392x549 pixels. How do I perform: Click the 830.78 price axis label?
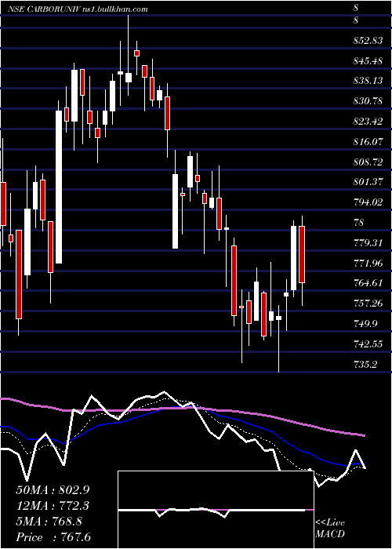pos(368,101)
